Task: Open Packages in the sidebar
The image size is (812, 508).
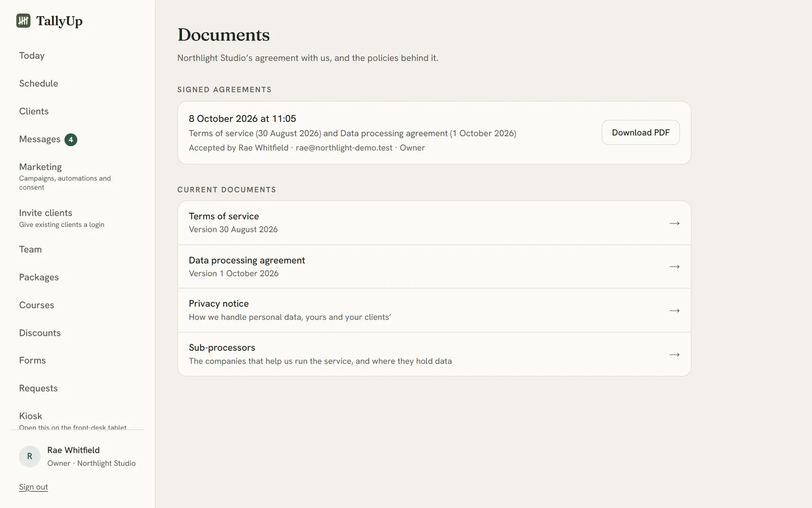Action: pos(39,277)
